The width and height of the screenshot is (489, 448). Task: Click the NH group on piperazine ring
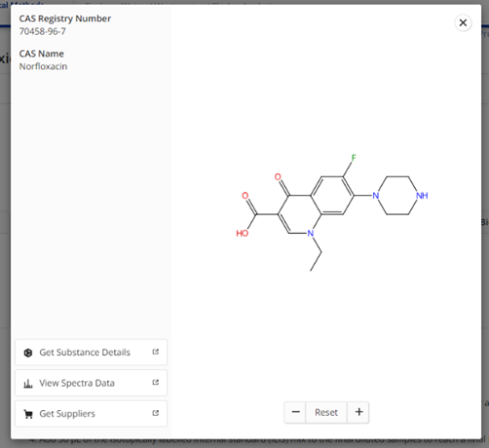pyautogui.click(x=422, y=196)
